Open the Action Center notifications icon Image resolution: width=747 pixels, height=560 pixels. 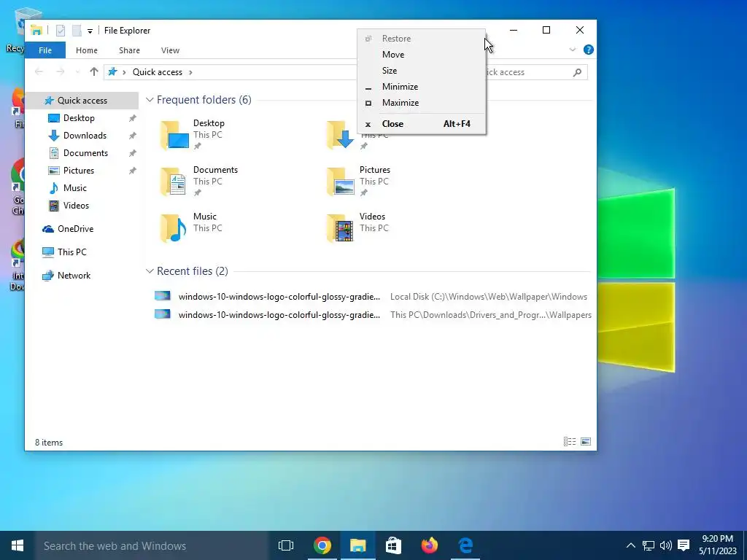(684, 545)
